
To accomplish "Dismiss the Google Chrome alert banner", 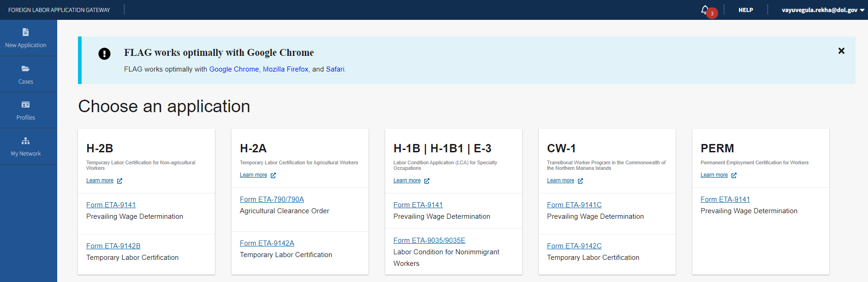I will click(841, 51).
